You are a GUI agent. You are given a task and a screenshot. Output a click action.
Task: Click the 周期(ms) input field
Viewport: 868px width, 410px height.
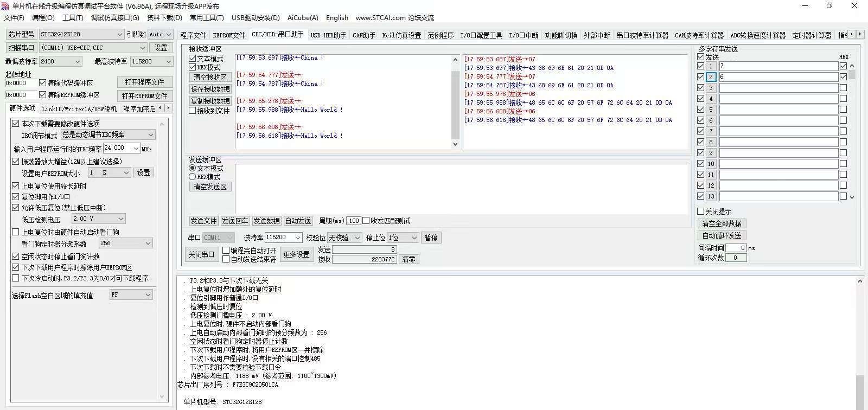coord(354,221)
